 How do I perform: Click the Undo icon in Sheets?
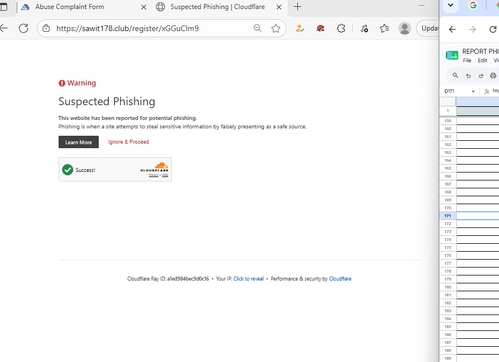468,76
